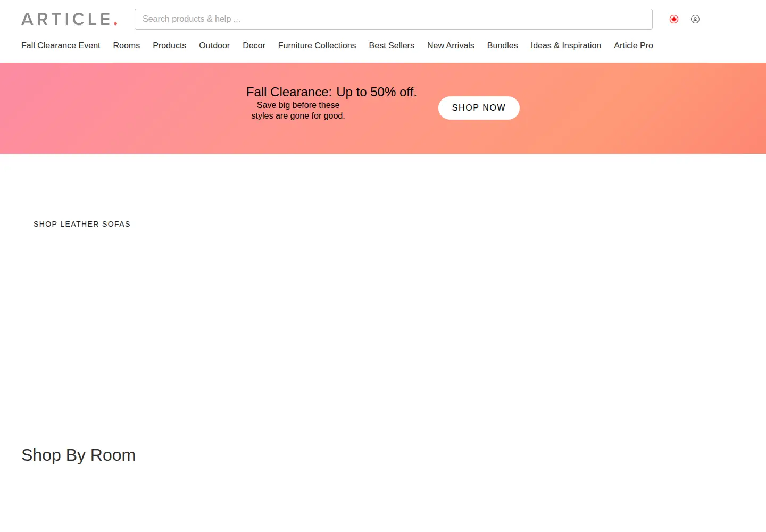766x532 pixels.
Task: Click the SHOP NOW button
Action: (479, 108)
